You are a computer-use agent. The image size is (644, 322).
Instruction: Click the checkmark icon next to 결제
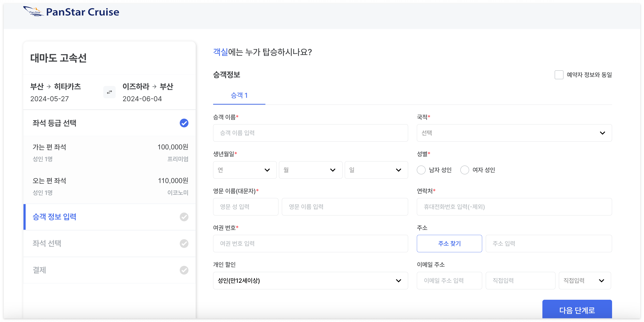(x=184, y=270)
